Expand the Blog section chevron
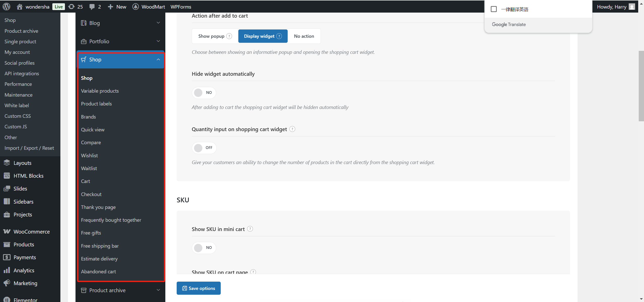Image resolution: width=644 pixels, height=302 pixels. pos(158,23)
